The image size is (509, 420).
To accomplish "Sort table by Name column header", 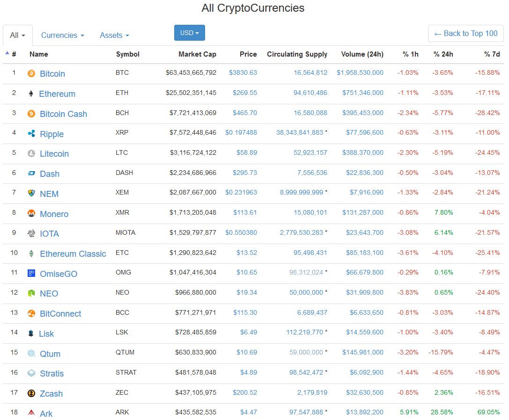I will point(38,54).
